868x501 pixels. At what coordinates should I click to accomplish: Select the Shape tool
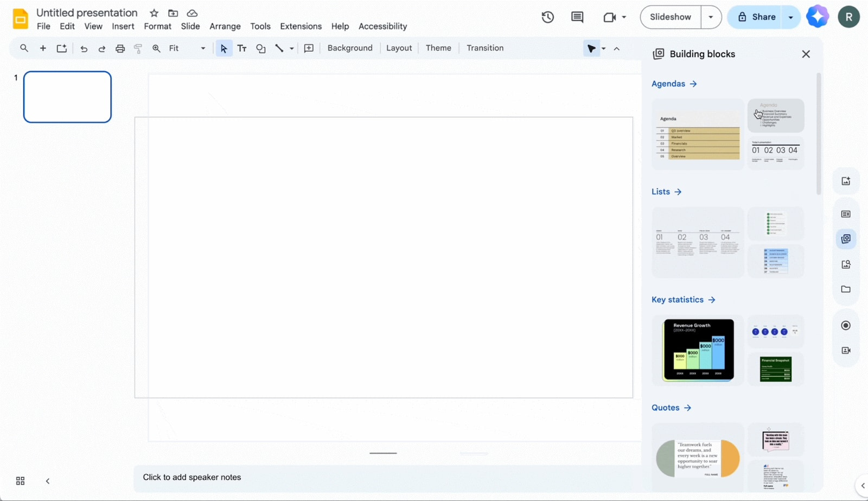[261, 48]
